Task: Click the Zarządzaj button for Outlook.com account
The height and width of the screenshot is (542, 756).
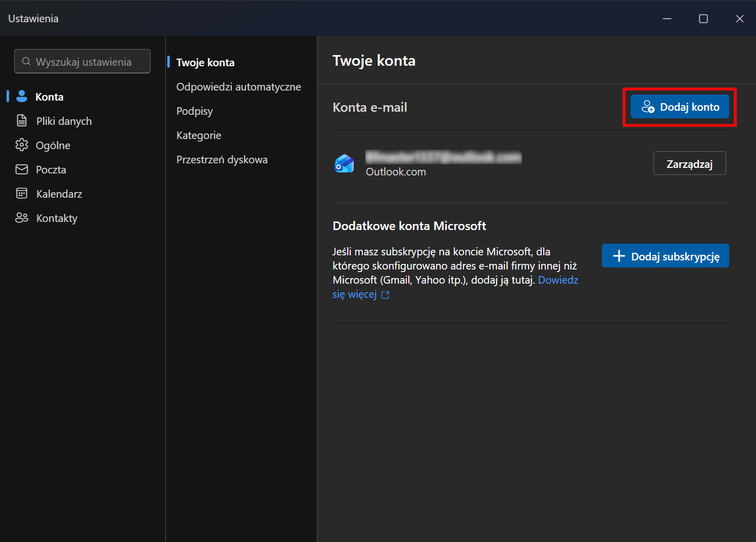Action: pos(689,163)
